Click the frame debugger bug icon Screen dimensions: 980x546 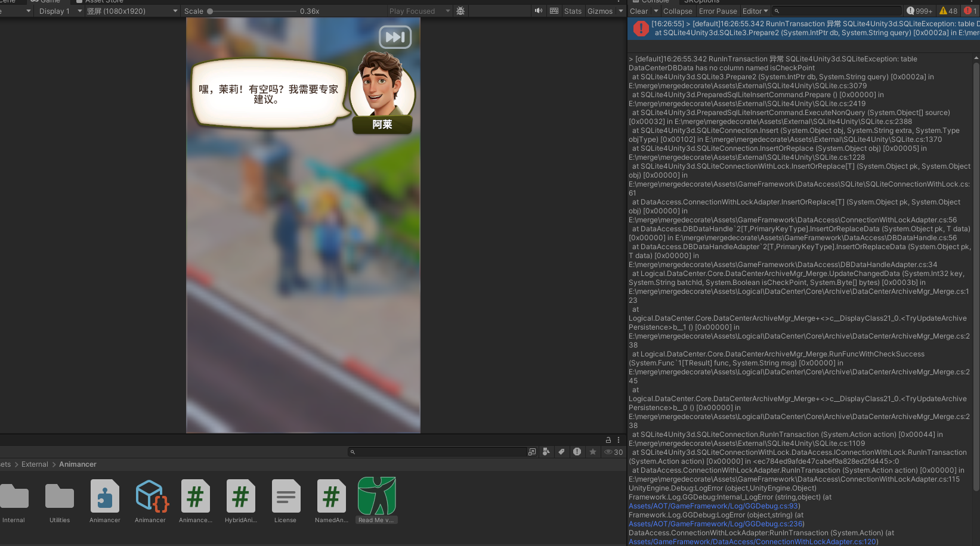(x=460, y=11)
